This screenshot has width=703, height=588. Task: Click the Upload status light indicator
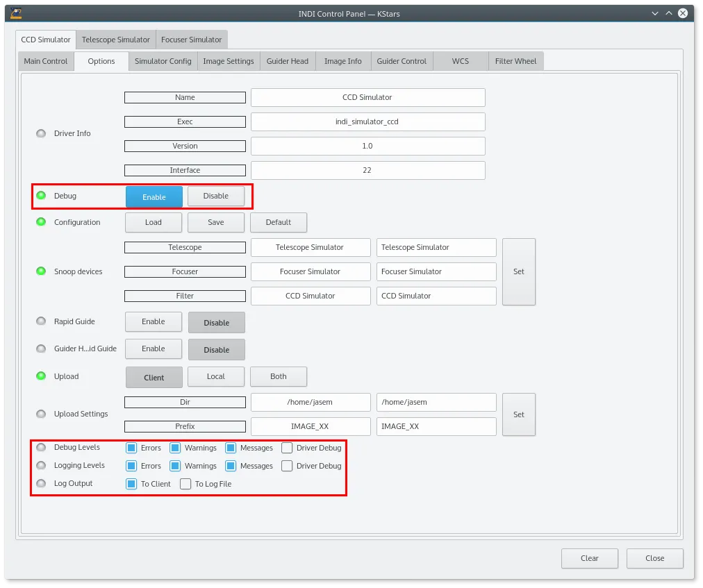[x=41, y=376]
